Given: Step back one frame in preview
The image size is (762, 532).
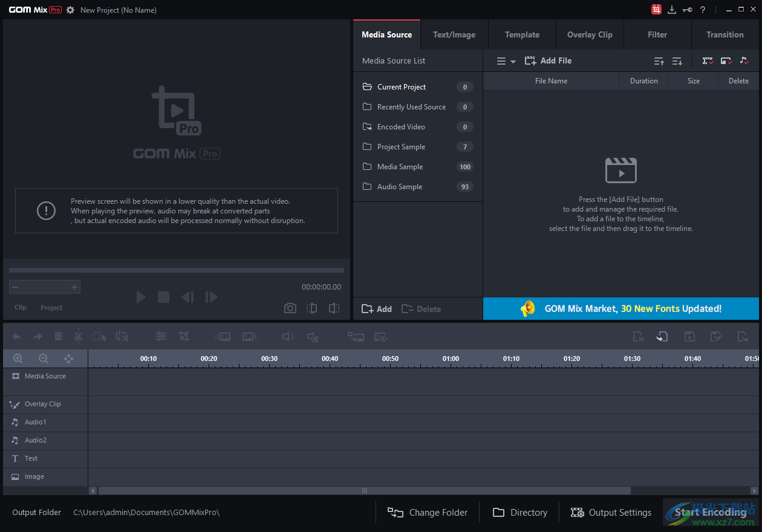Looking at the screenshot, I should (x=187, y=297).
